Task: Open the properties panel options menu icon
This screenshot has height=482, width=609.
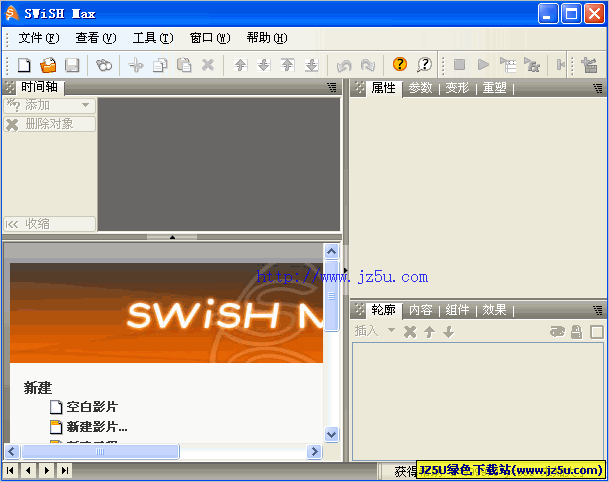Action: pos(598,88)
